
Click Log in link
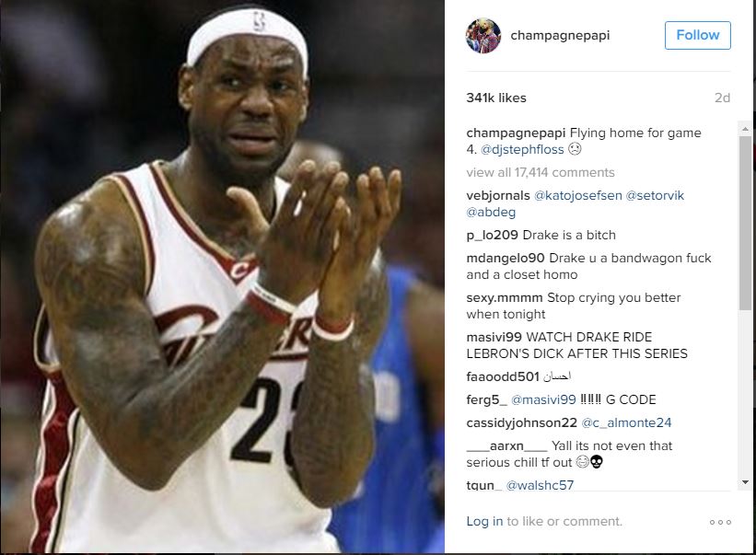click(484, 521)
